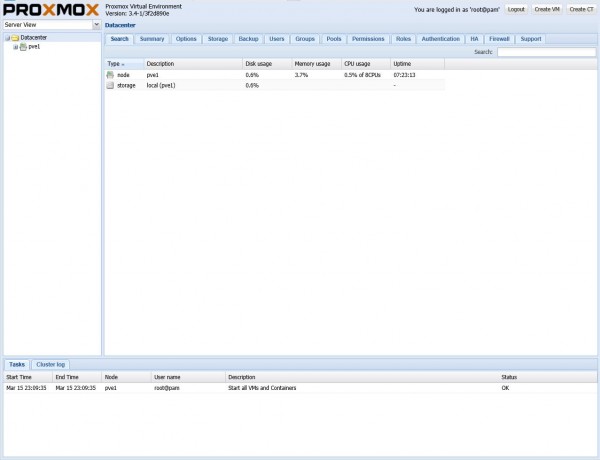This screenshot has height=460, width=600.
Task: Click 'storage' type text in grid
Action: 126,85
